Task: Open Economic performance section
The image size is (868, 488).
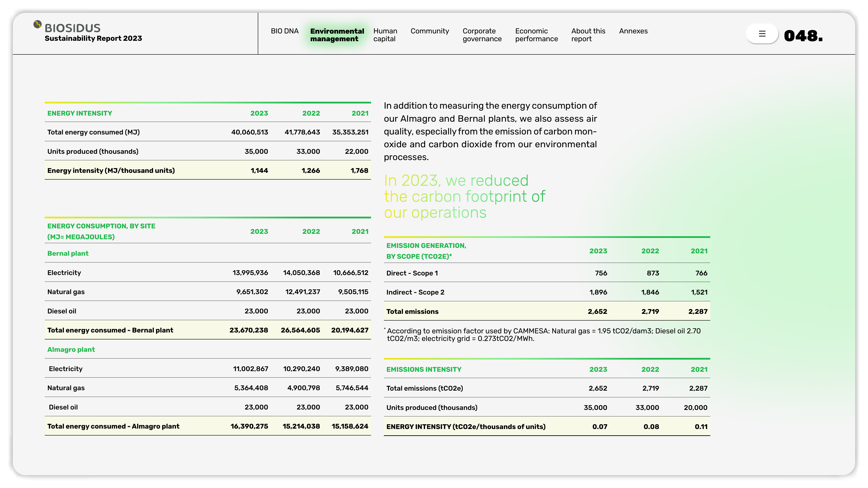Action: pyautogui.click(x=536, y=35)
